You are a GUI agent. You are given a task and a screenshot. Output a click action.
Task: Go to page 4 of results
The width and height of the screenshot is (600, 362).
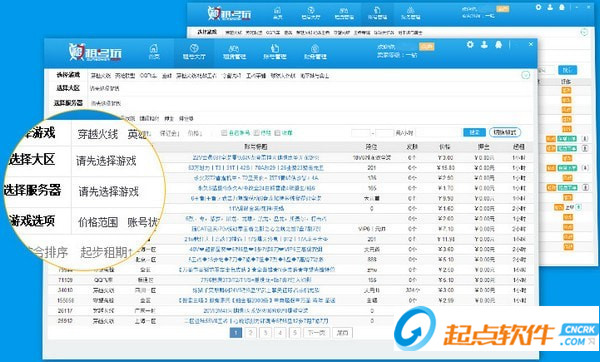click(280, 332)
